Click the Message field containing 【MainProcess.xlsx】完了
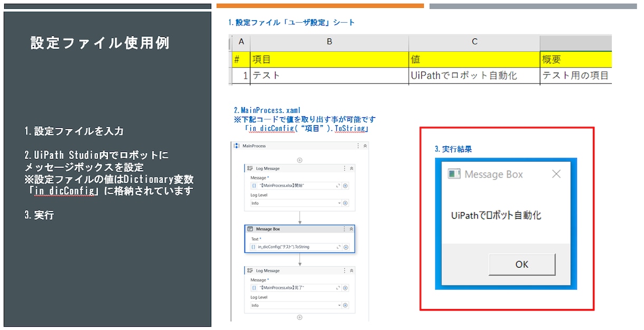 [x=296, y=288]
